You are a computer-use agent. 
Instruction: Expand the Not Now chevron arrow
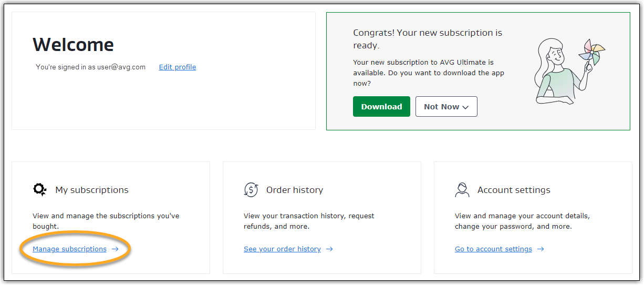click(x=465, y=107)
